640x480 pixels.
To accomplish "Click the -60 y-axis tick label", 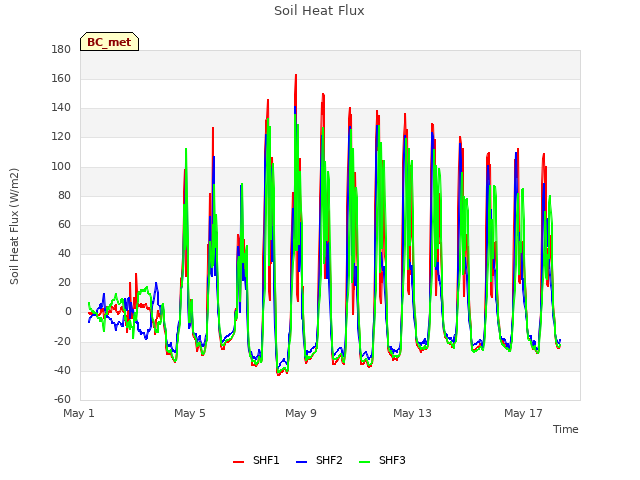I will 62,399.
